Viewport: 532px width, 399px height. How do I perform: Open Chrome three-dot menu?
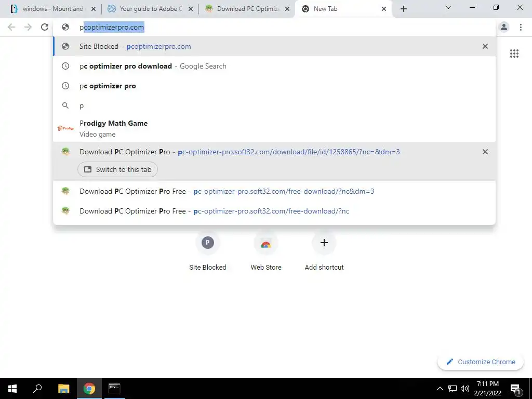[521, 27]
